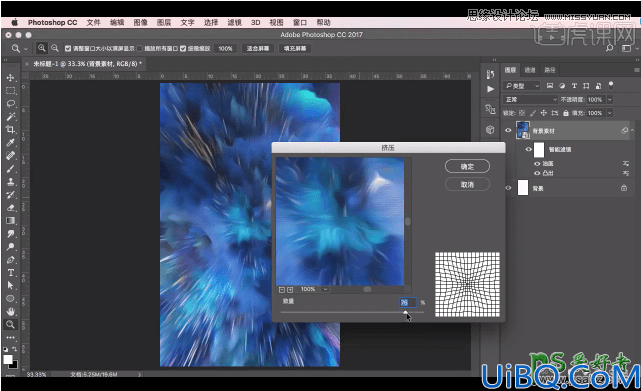
Task: Click the zoom out magnifier option
Action: 55,48
